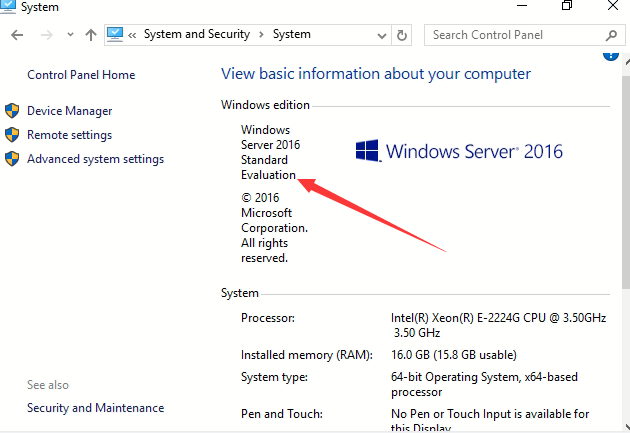The width and height of the screenshot is (630, 433).
Task: Focus the Search Control Panel field
Action: (x=524, y=35)
